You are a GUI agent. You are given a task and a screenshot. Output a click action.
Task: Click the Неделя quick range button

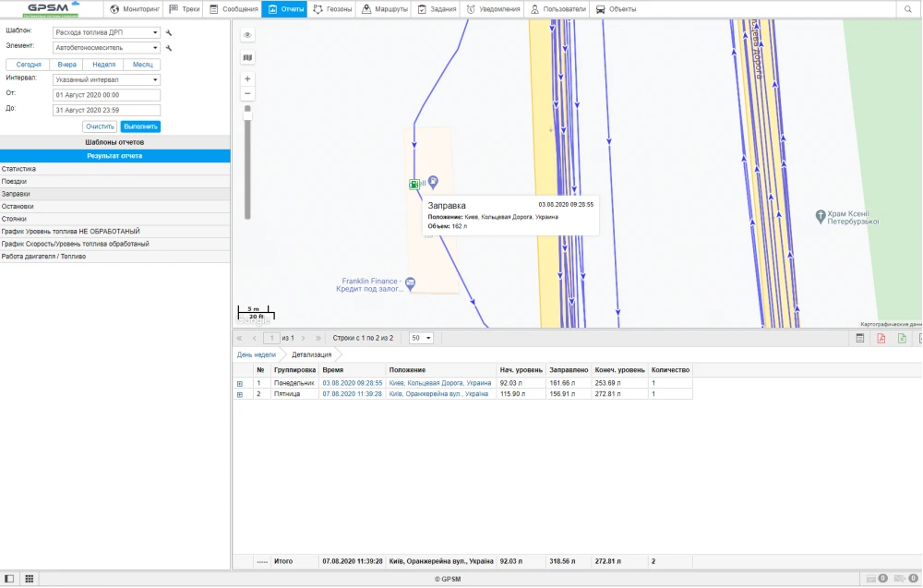pos(104,65)
